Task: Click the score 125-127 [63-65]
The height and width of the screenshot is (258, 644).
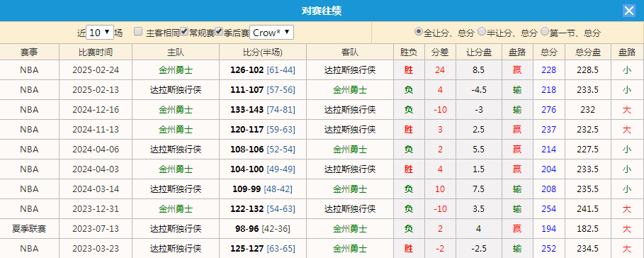Action: tap(263, 249)
